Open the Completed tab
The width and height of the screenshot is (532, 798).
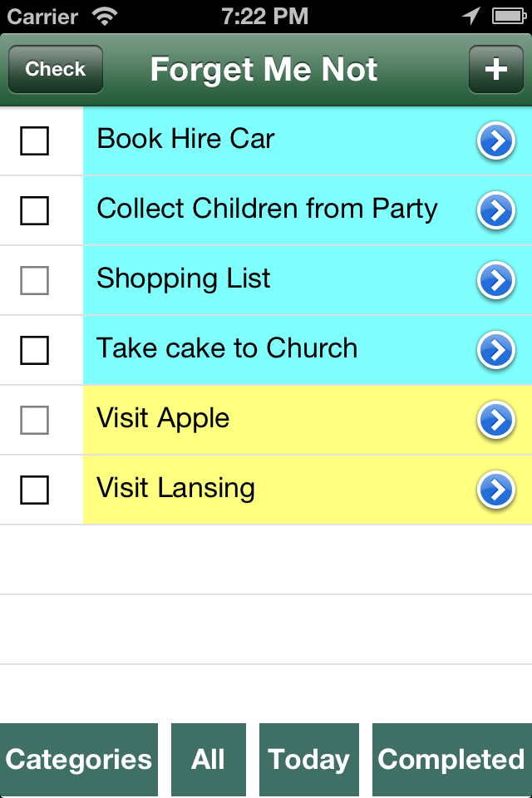click(451, 760)
